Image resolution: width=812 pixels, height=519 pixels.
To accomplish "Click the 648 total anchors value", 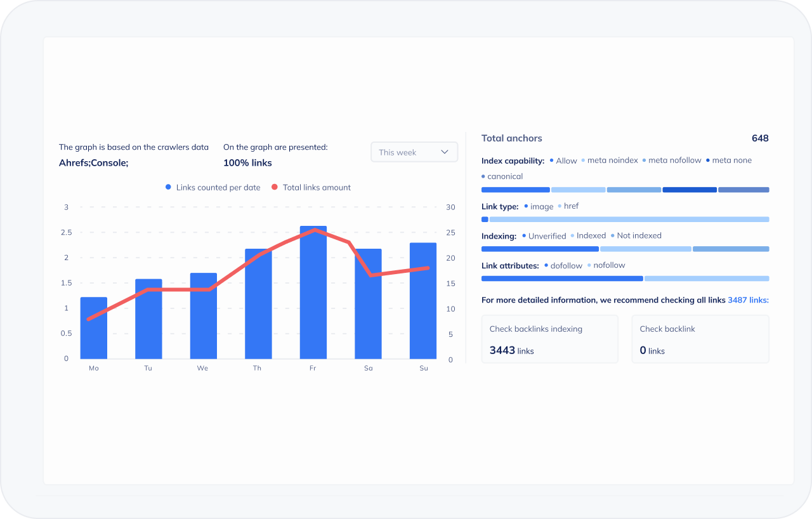I will (760, 138).
